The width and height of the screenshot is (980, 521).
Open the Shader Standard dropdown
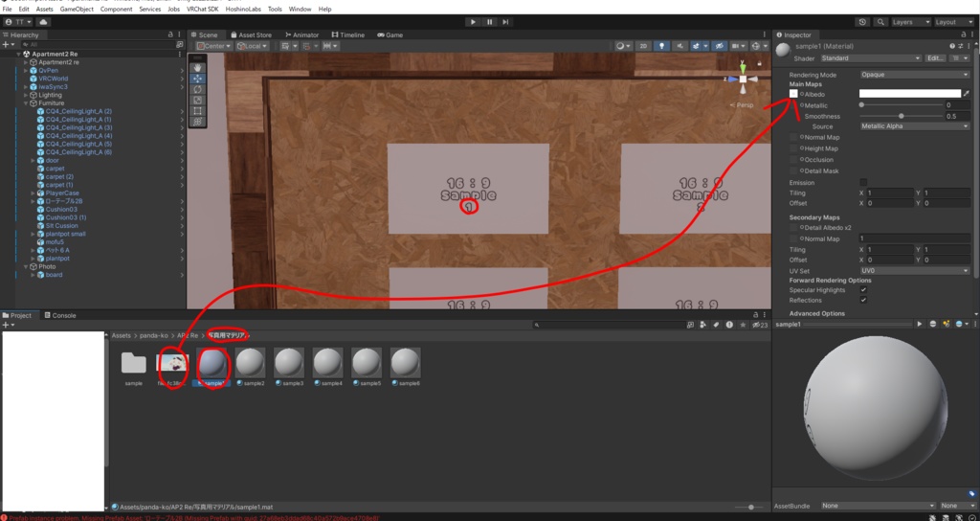(870, 58)
